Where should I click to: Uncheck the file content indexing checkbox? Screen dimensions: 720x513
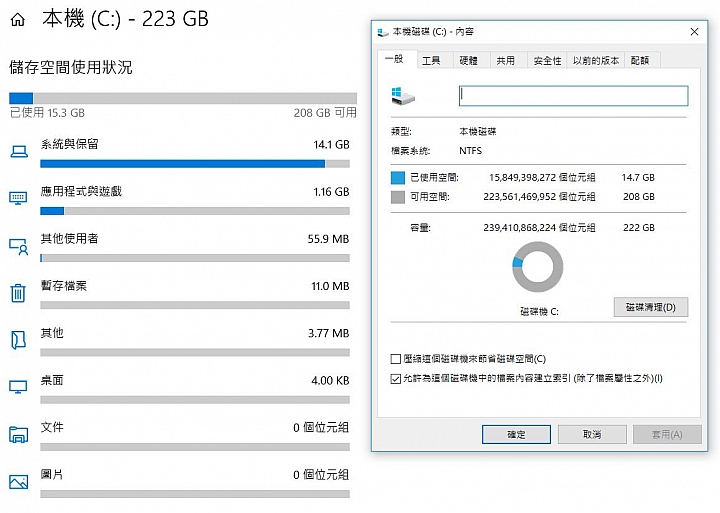pyautogui.click(x=395, y=378)
